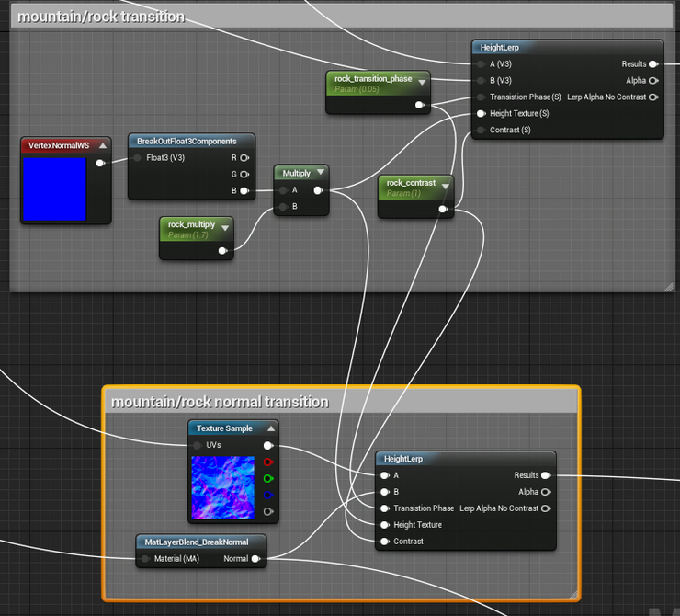
Task: Click the Transistion Phase (S) input pin
Action: coord(481,97)
